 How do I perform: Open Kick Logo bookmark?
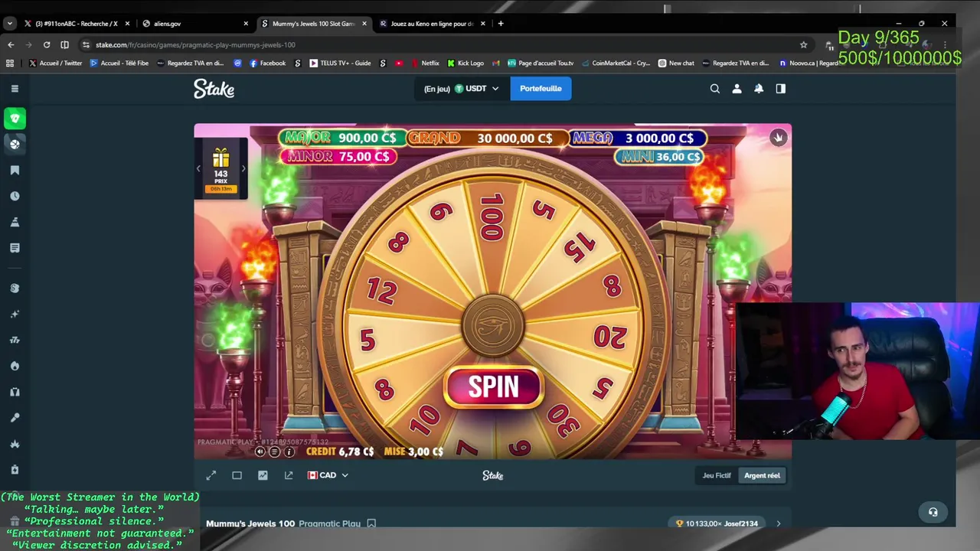pyautogui.click(x=465, y=63)
